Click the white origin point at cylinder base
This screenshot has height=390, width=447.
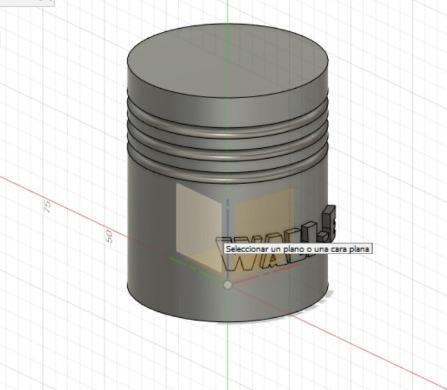(x=228, y=285)
